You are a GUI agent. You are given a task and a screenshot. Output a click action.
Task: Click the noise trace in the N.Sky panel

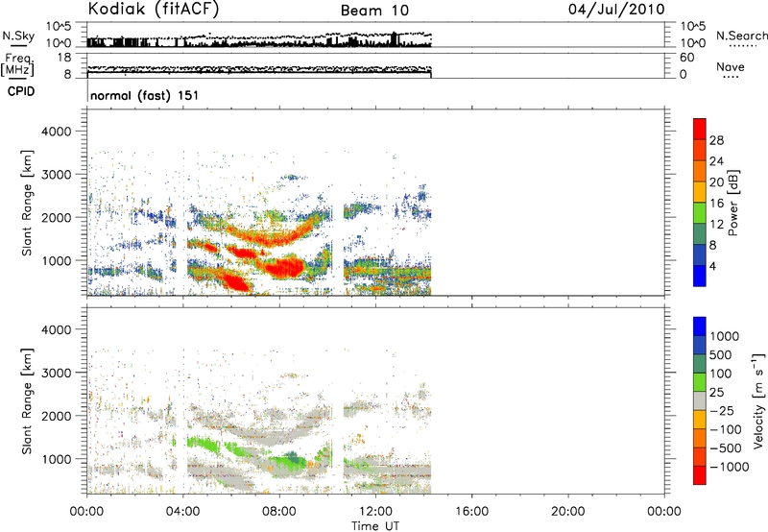pyautogui.click(x=259, y=40)
